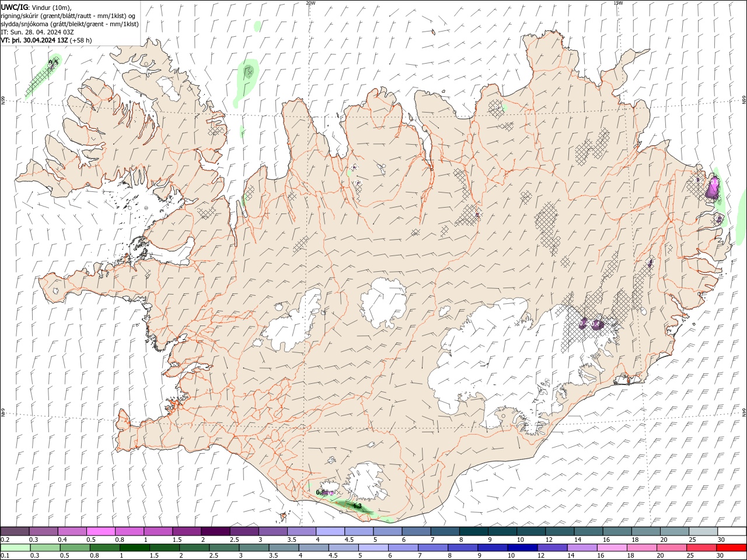This screenshot has width=747, height=560.
Task: Click the pink 0.5 snow legend swatch
Action: click(100, 531)
